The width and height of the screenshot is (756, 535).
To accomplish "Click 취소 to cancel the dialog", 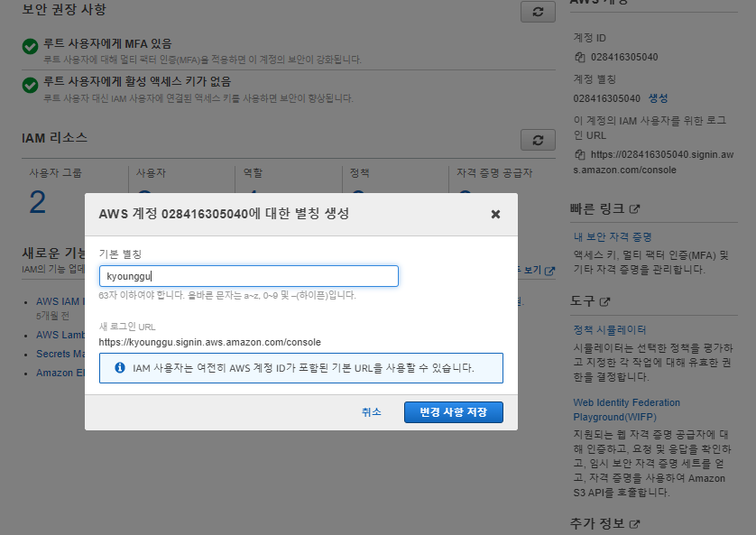I will pos(372,412).
